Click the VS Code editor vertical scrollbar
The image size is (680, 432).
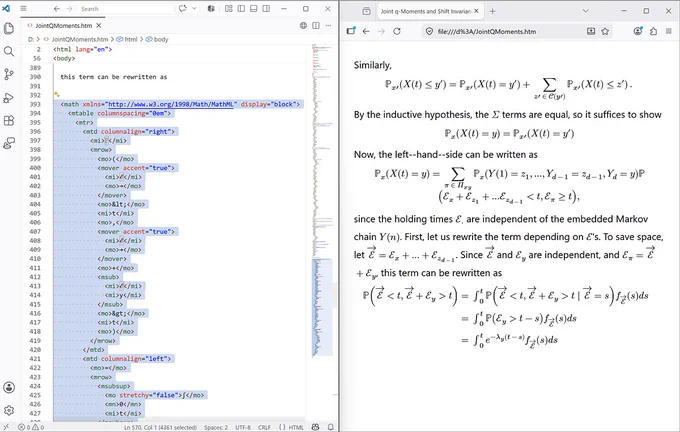coord(335,295)
